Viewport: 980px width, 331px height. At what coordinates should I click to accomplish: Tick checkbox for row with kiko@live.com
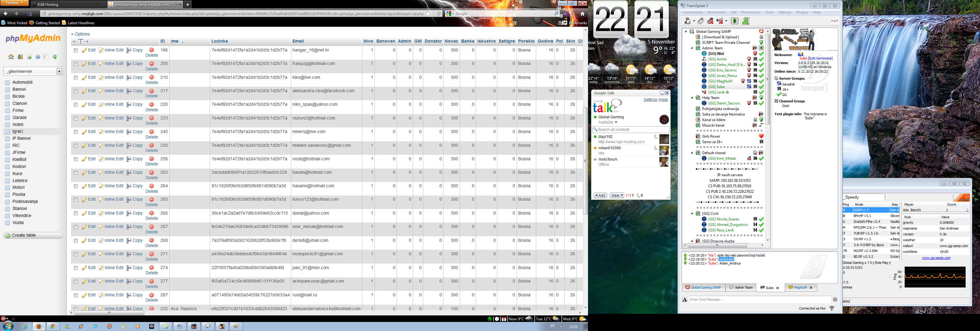point(76,78)
